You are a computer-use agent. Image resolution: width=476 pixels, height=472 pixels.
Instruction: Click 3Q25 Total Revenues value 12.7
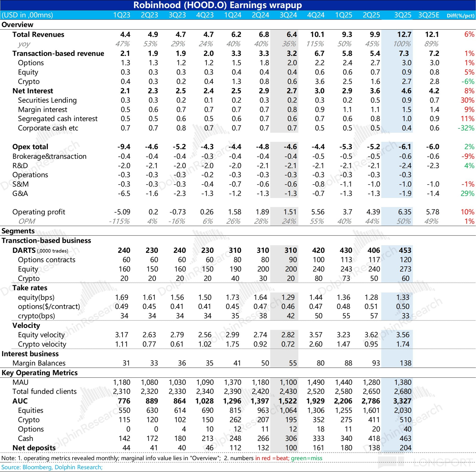tap(404, 35)
